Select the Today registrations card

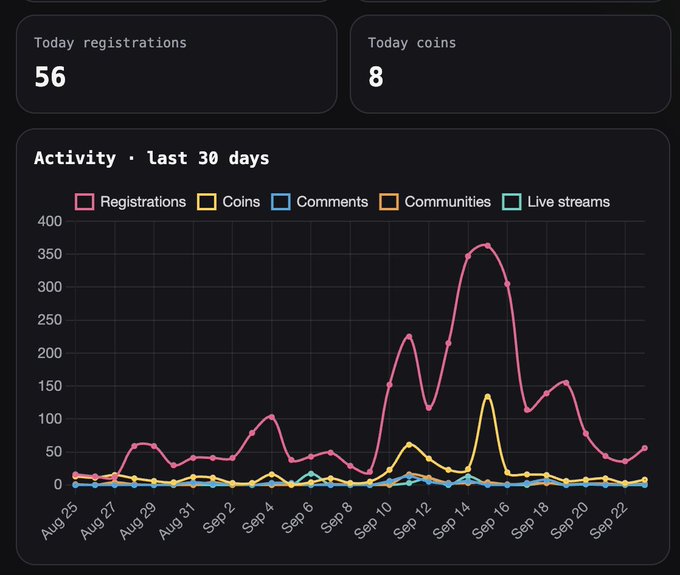(x=177, y=64)
